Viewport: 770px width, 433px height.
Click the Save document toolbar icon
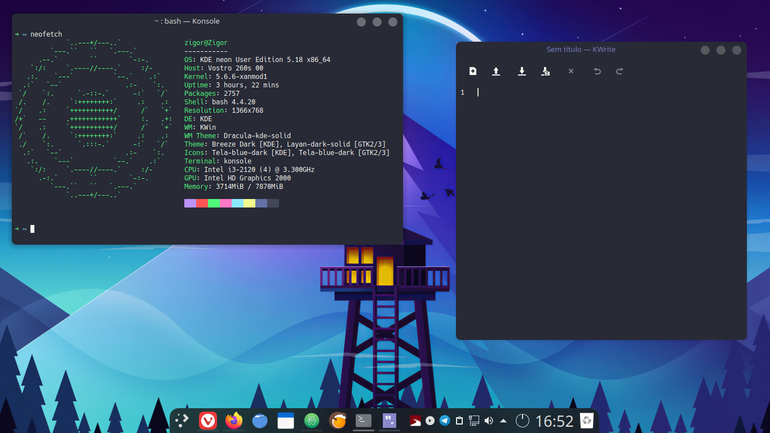pos(522,71)
